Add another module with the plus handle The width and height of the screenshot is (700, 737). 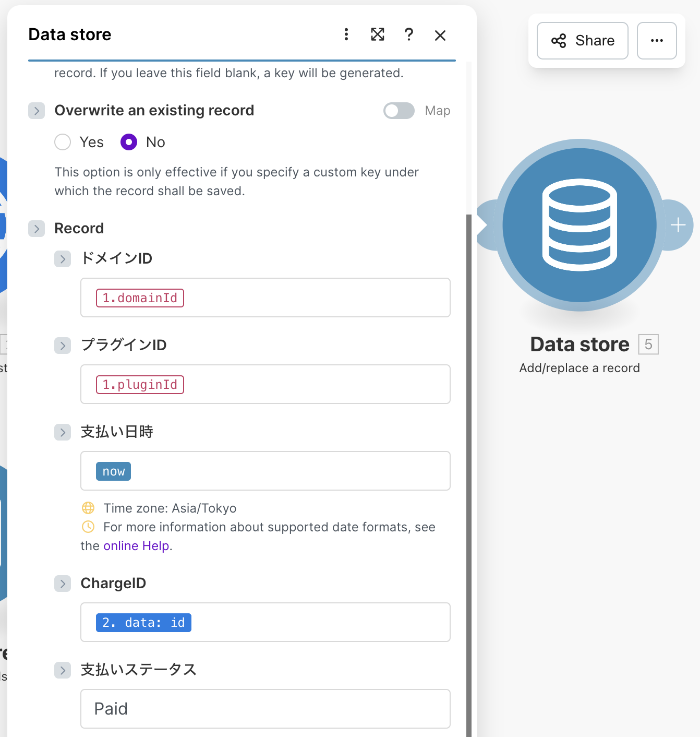678,225
